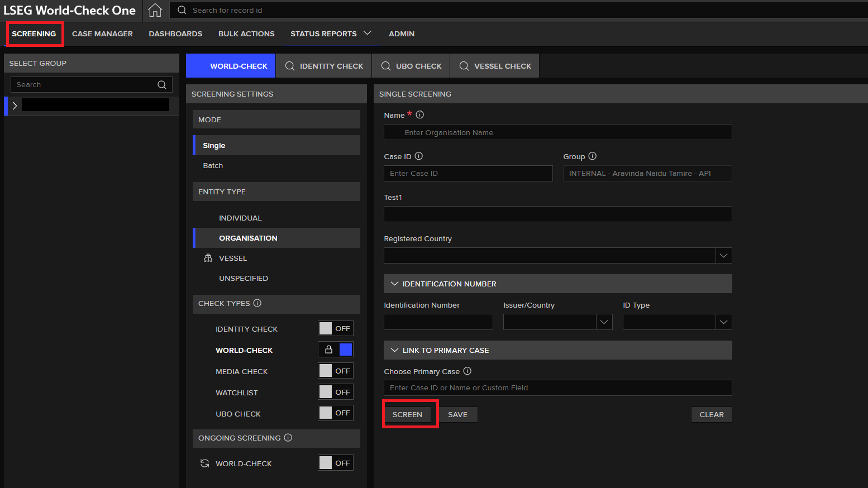The width and height of the screenshot is (868, 488).
Task: Open the Issuer/Country dropdown
Action: coord(604,322)
